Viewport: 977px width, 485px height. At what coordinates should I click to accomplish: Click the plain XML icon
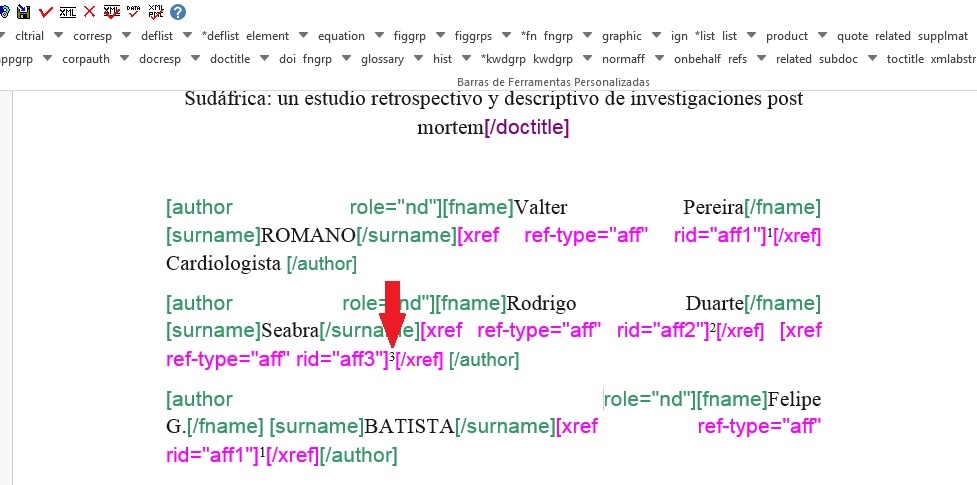(x=67, y=12)
